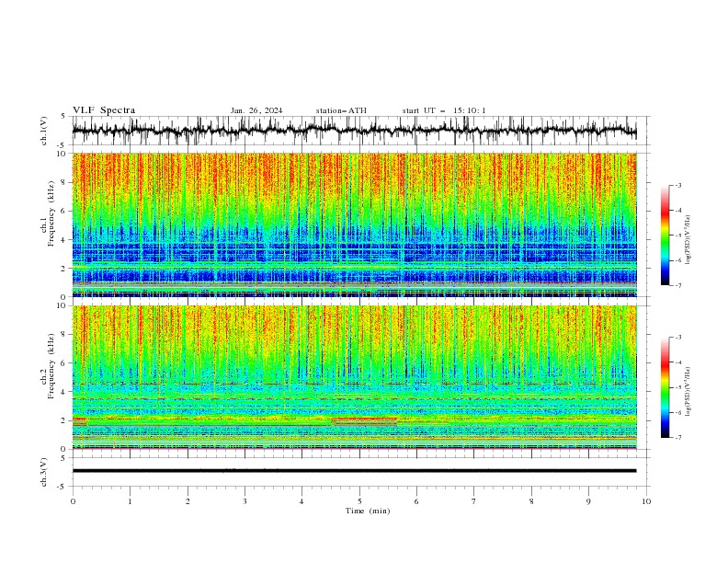The width and height of the screenshot is (728, 563).
Task: Click time axis tick label '8'
Action: coord(531,501)
